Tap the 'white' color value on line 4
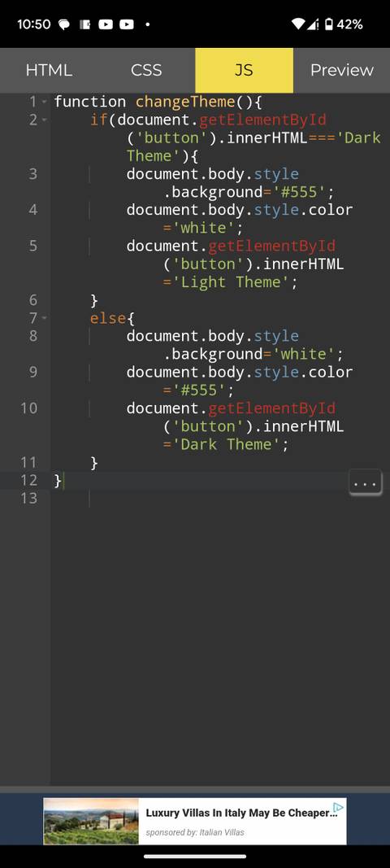 204,228
